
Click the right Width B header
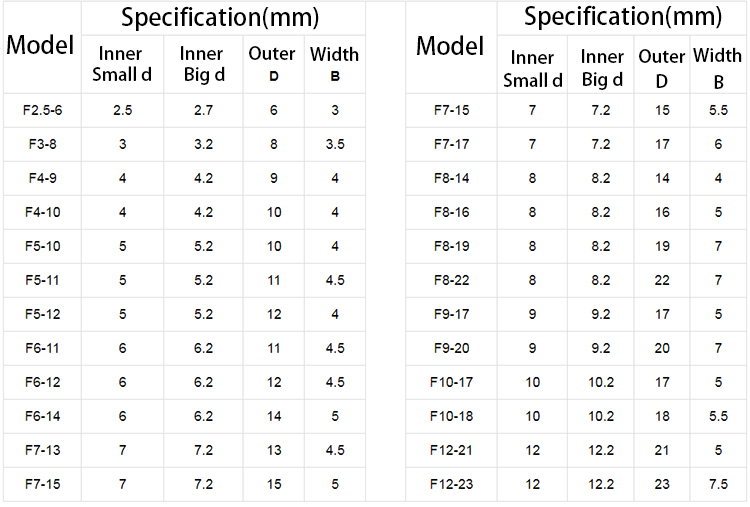[718, 67]
